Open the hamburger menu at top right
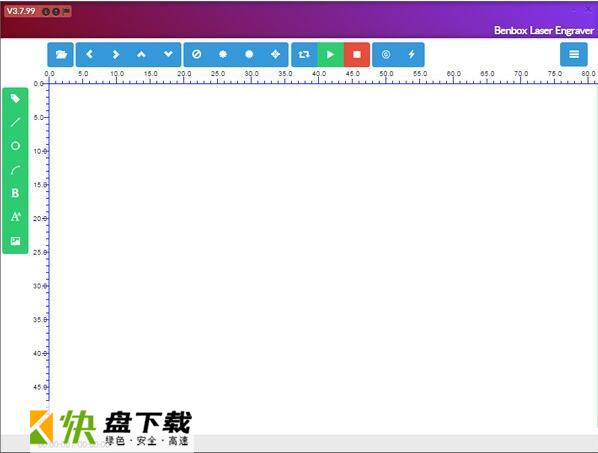This screenshot has height=453, width=598. coord(574,55)
